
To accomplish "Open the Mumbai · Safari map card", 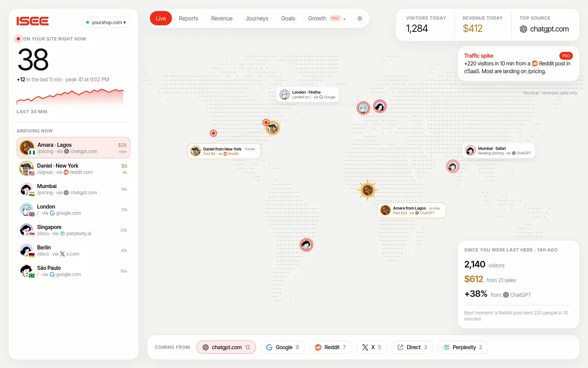I will [x=499, y=150].
